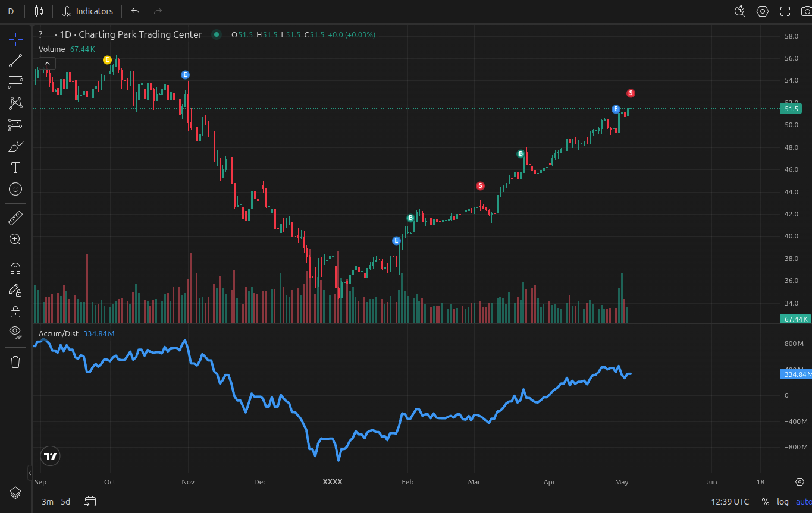812x513 pixels.
Task: Toggle magnet mode on
Action: pos(15,269)
